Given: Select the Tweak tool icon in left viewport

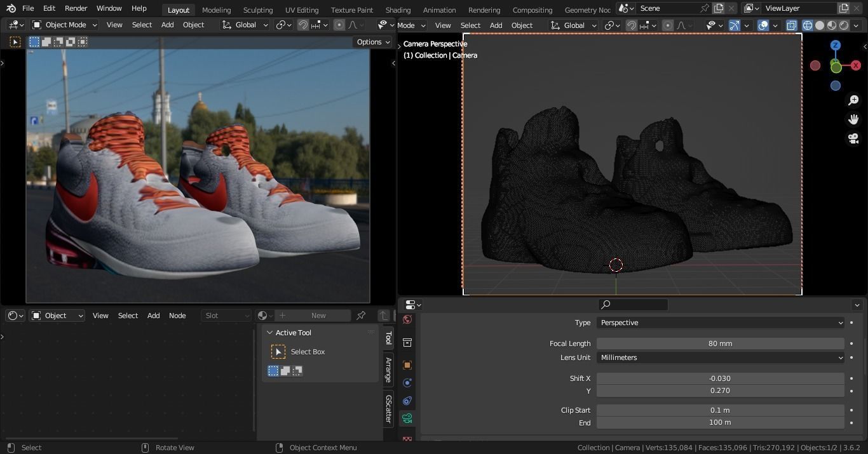Looking at the screenshot, I should 15,42.
